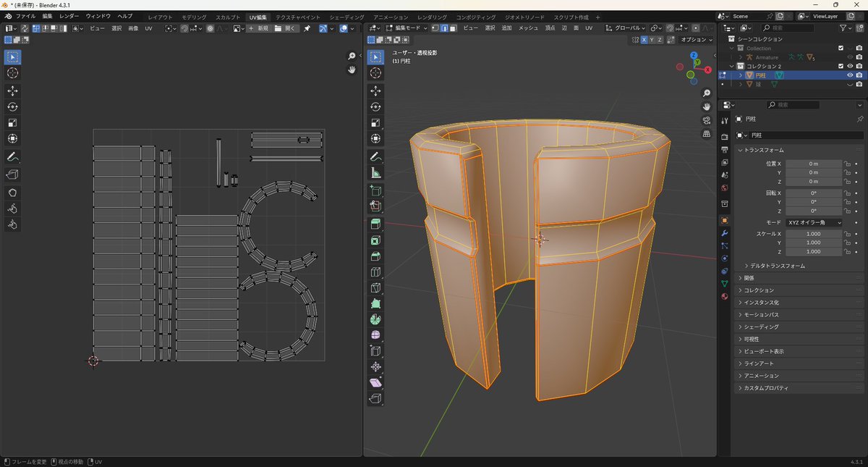Click the Grab tool in the UV editor
Image resolution: width=868 pixels, height=467 pixels.
point(13,192)
